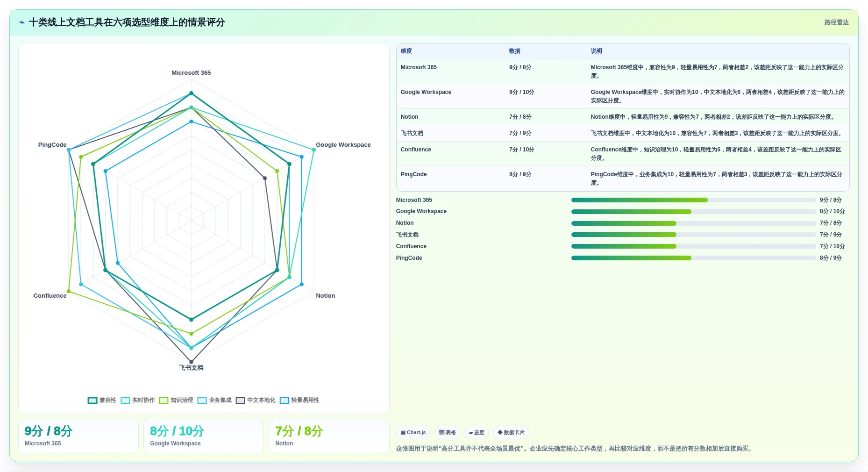Screen dimensions: 868x472
Task: Open the 7分 / 8分 Notion card
Action: [329, 436]
